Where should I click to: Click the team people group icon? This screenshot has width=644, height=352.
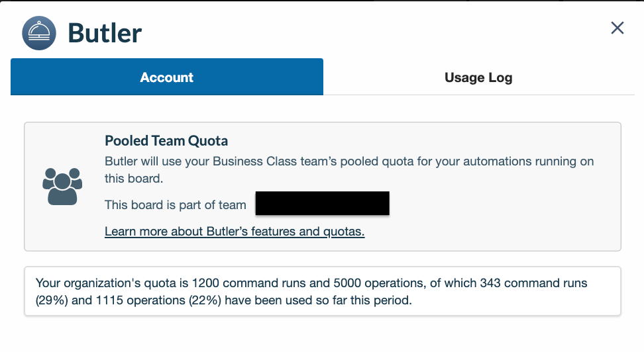(x=62, y=187)
